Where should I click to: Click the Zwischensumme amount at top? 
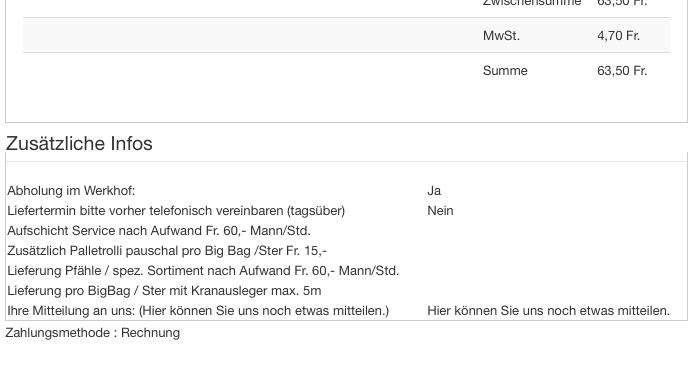pyautogui.click(x=622, y=3)
